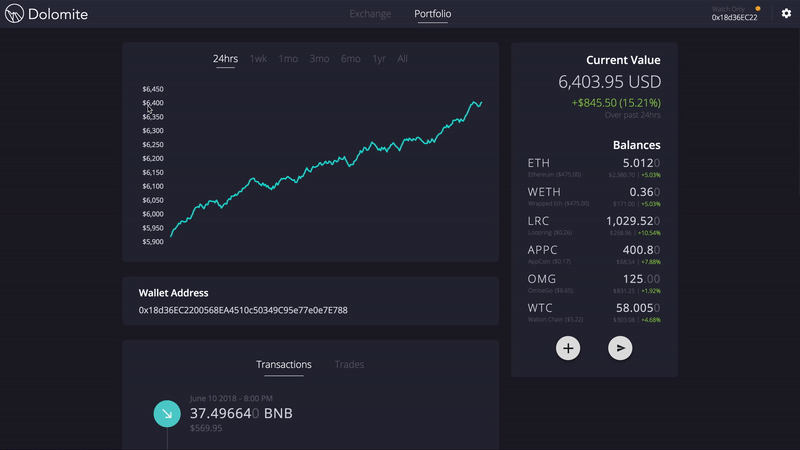Switch chart range to 1wk

point(258,59)
